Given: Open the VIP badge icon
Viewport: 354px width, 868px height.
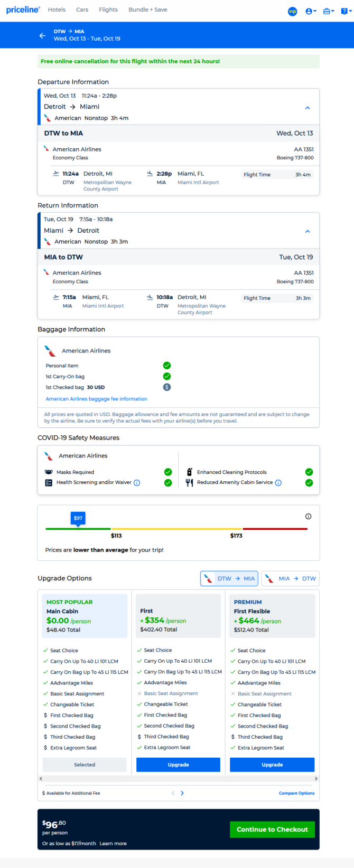Looking at the screenshot, I should coord(292,11).
